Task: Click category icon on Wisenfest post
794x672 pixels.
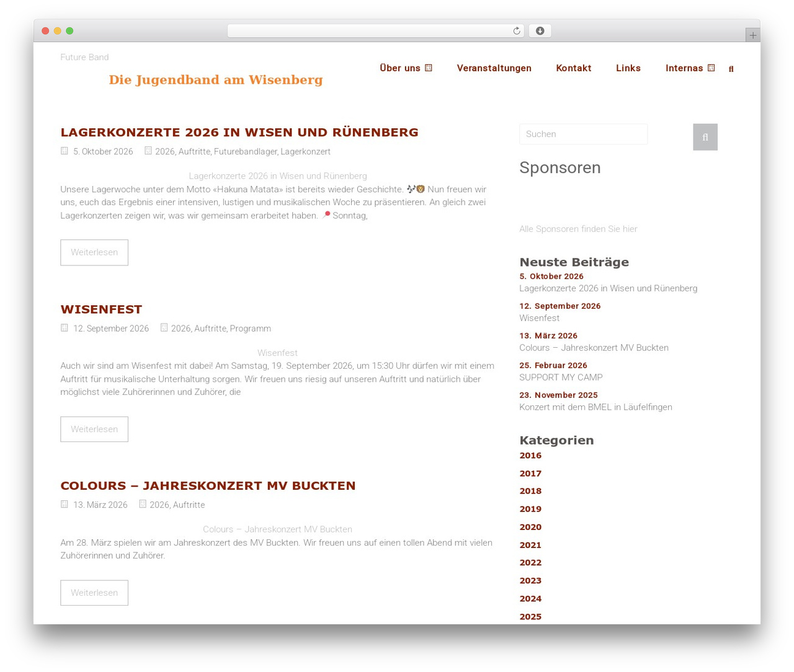Action: (164, 327)
